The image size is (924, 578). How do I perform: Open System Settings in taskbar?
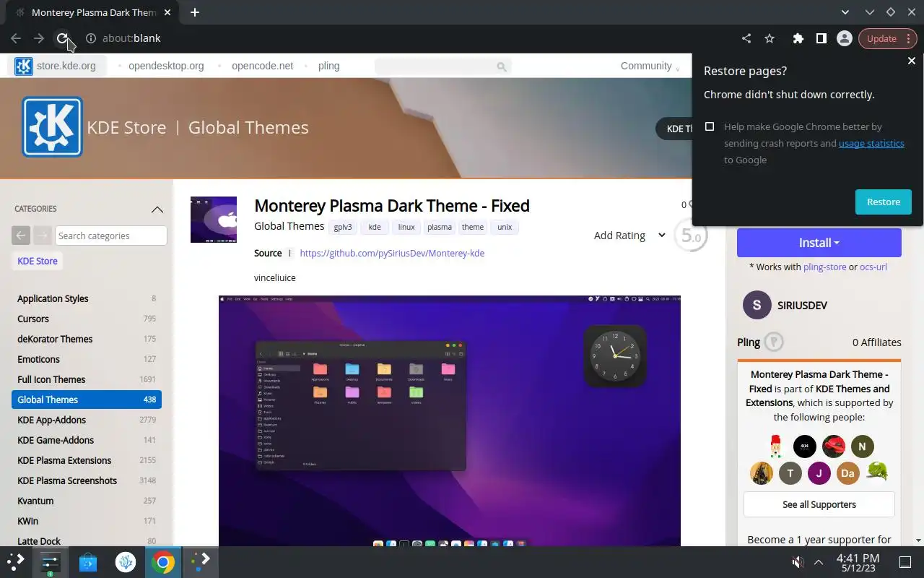51,562
